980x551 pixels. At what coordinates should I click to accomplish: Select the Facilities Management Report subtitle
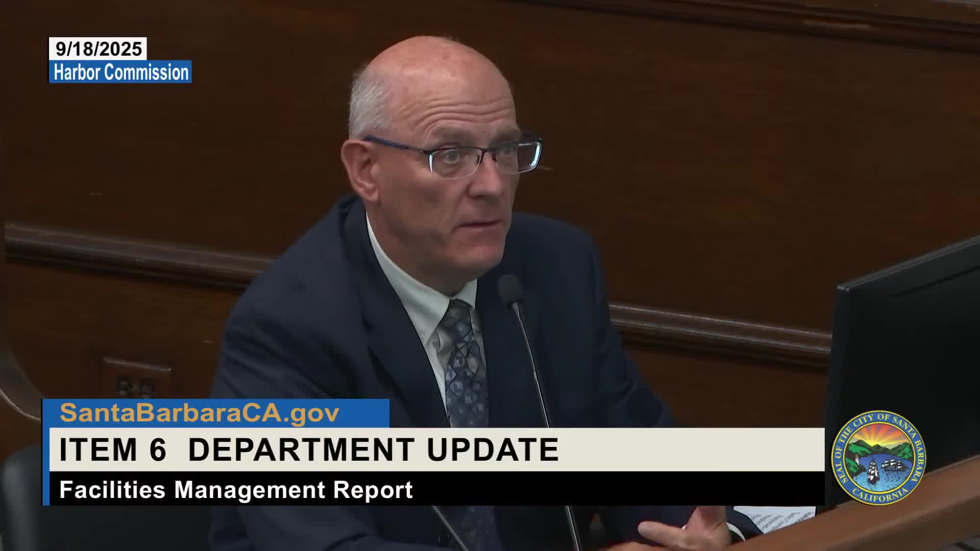[x=236, y=490]
